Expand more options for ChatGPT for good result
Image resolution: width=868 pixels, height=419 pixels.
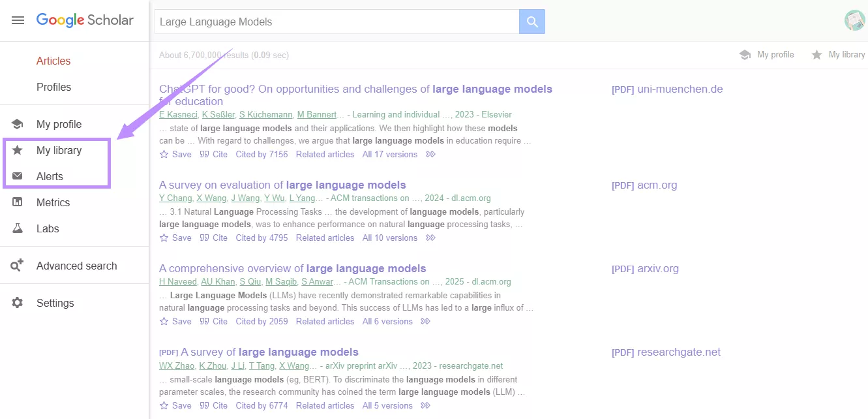(430, 155)
